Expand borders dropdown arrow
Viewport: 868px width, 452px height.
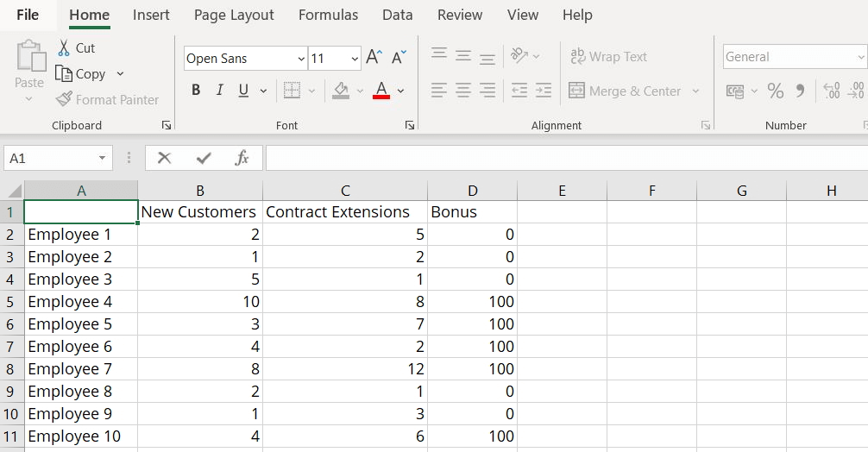click(311, 91)
